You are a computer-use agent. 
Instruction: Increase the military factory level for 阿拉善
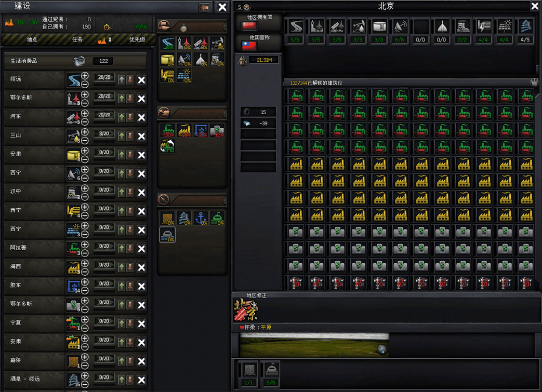85,245
